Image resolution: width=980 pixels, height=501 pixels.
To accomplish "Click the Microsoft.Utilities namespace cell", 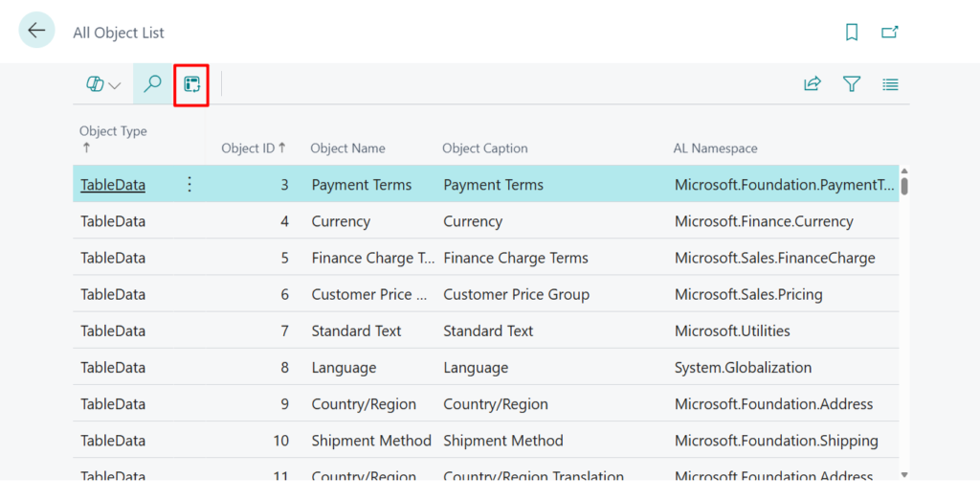I will pyautogui.click(x=732, y=330).
